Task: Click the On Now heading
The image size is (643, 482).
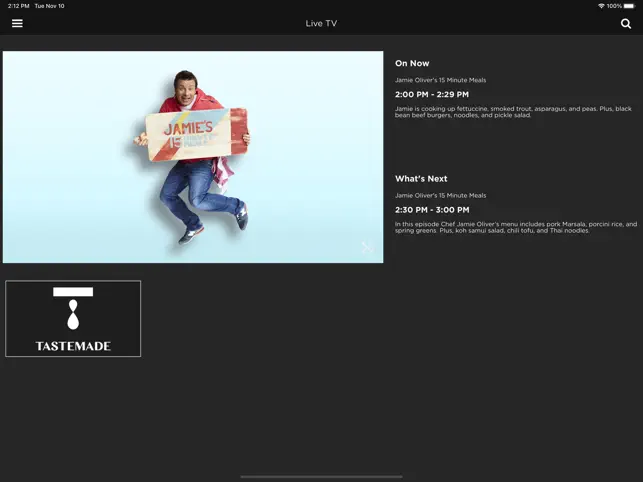Action: tap(412, 63)
